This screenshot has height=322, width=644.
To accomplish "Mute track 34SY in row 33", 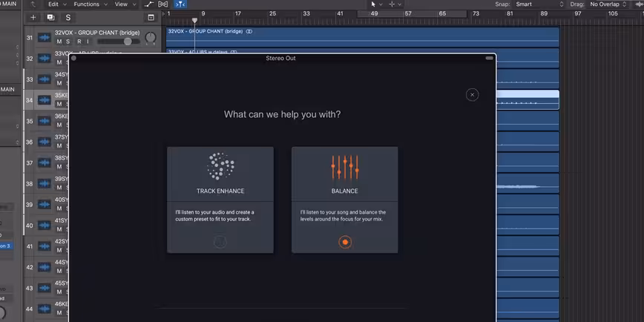I will coord(59,83).
